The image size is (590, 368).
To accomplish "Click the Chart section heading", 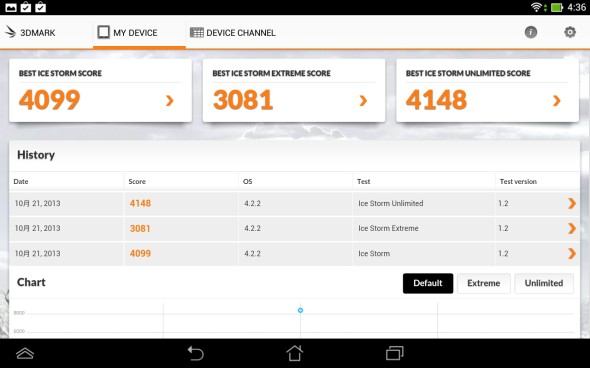I will pos(31,282).
